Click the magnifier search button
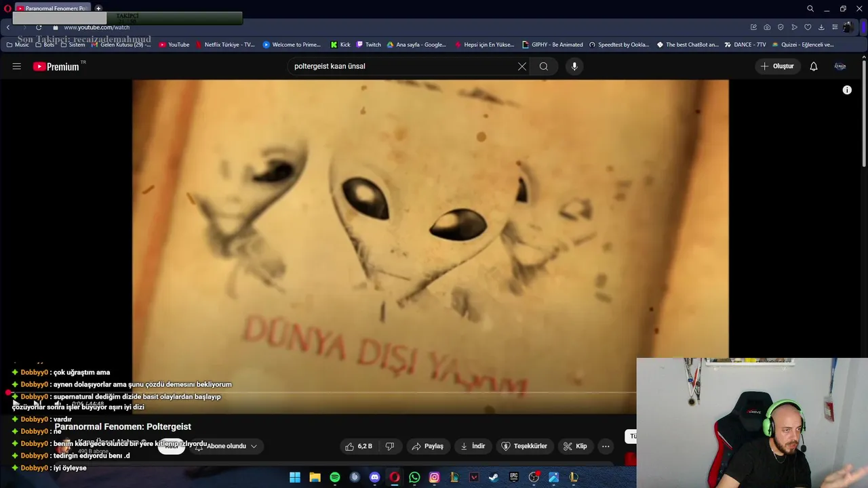The width and height of the screenshot is (868, 488). [x=544, y=66]
